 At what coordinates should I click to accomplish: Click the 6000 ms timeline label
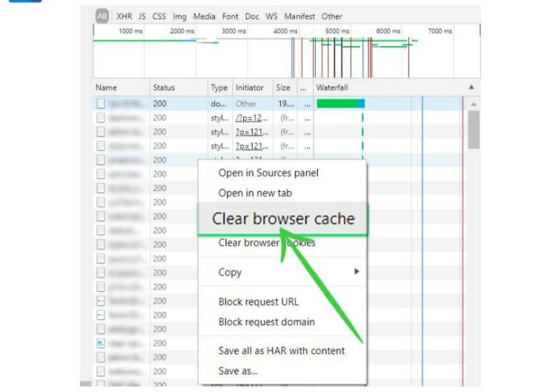click(388, 31)
